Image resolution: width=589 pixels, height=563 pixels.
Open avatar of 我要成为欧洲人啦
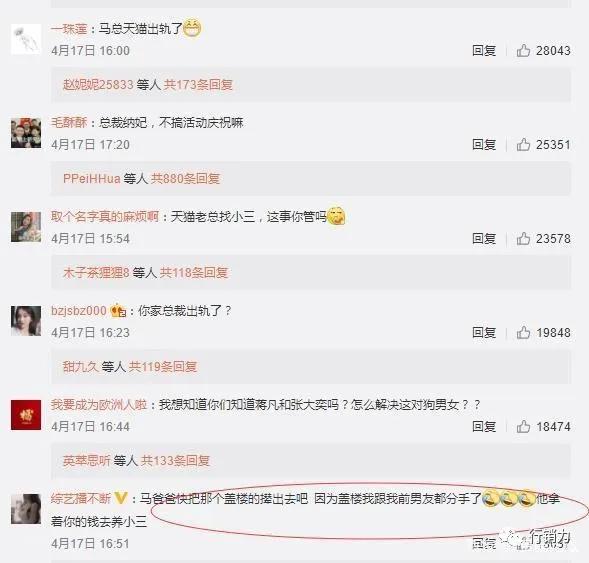pyautogui.click(x=26, y=415)
